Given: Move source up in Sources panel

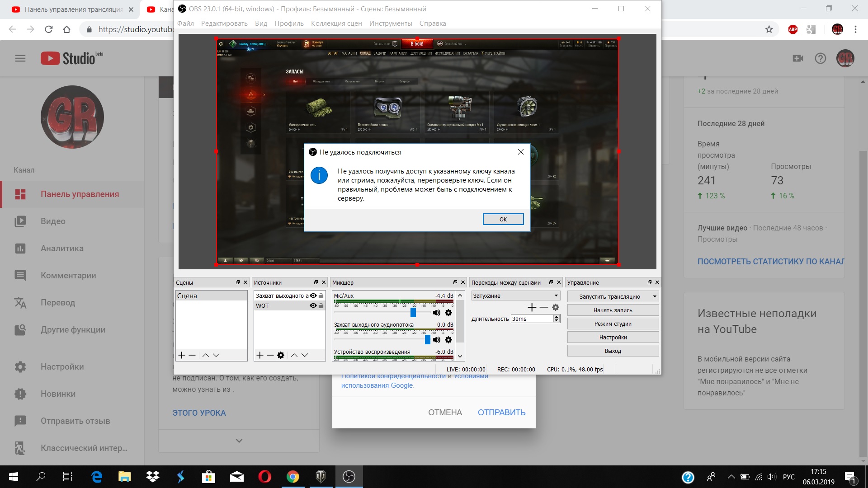Looking at the screenshot, I should [294, 355].
